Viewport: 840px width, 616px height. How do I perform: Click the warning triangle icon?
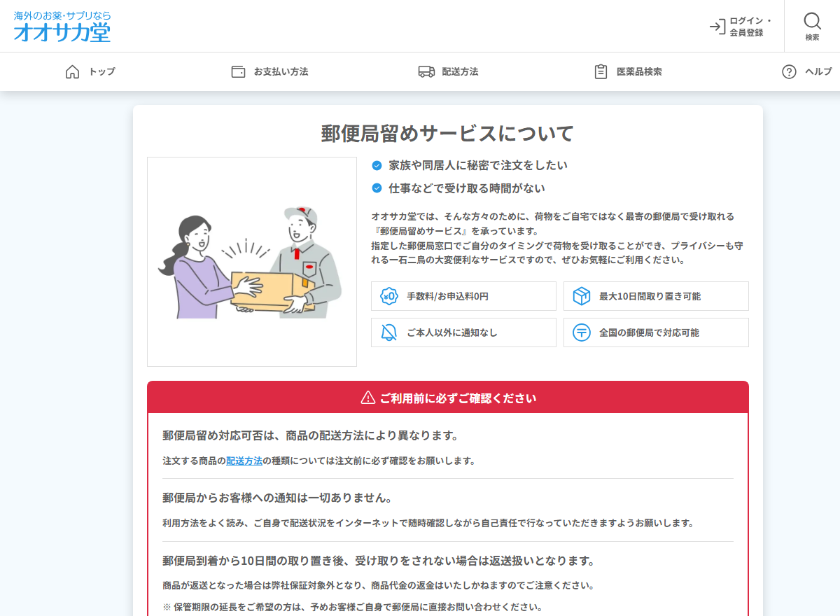click(367, 398)
